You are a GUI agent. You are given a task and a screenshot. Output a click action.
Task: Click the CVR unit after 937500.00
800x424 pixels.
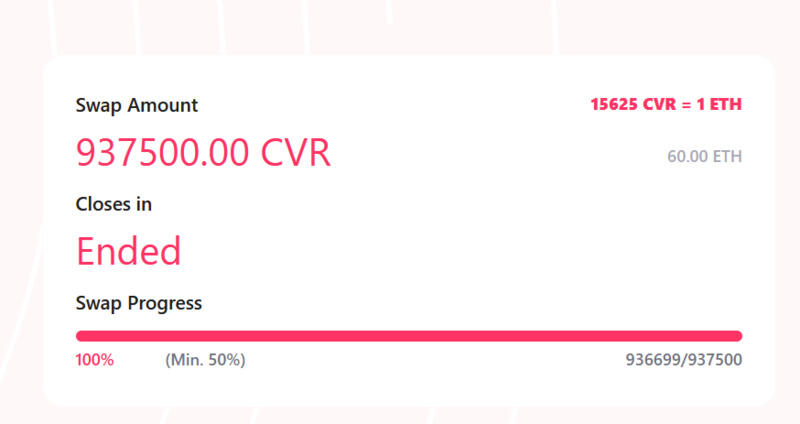pyautogui.click(x=295, y=153)
